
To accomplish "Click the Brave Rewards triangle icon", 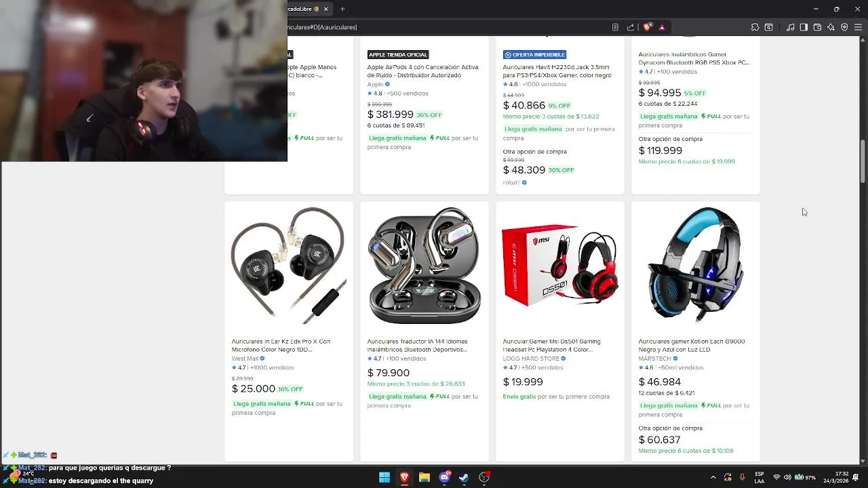I will point(662,27).
